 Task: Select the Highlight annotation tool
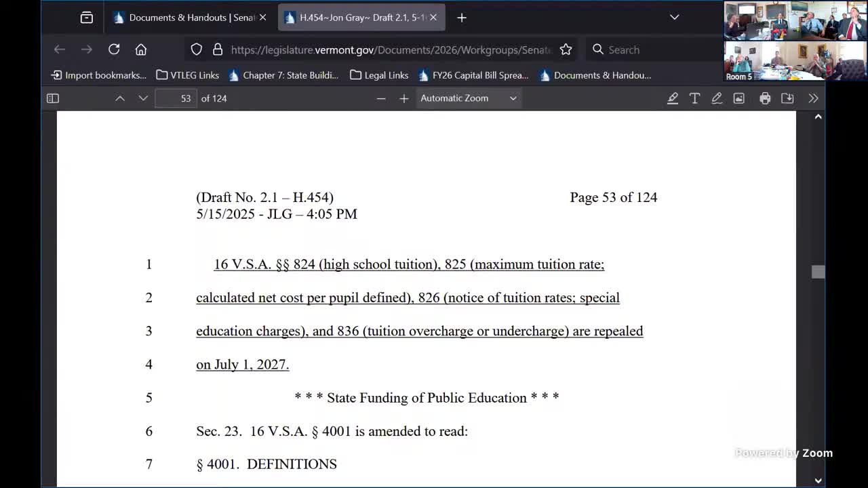pos(673,98)
